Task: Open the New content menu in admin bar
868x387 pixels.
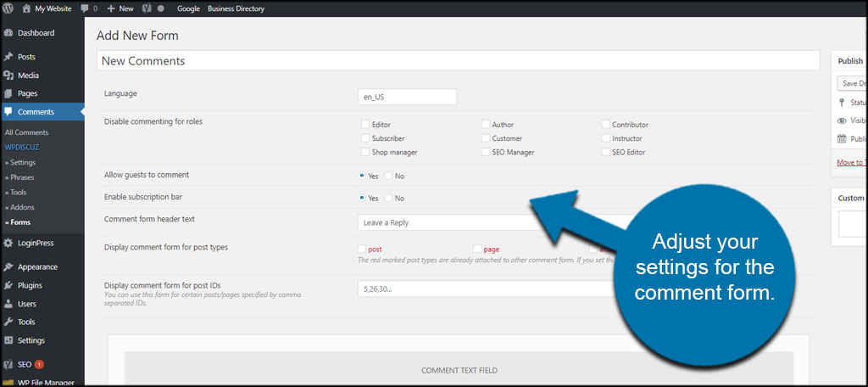Action: click(120, 8)
